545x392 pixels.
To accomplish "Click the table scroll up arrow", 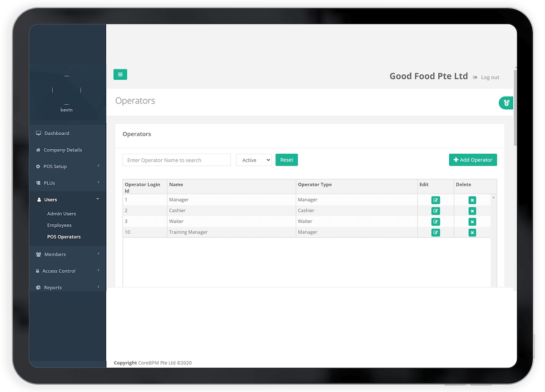I will (494, 198).
